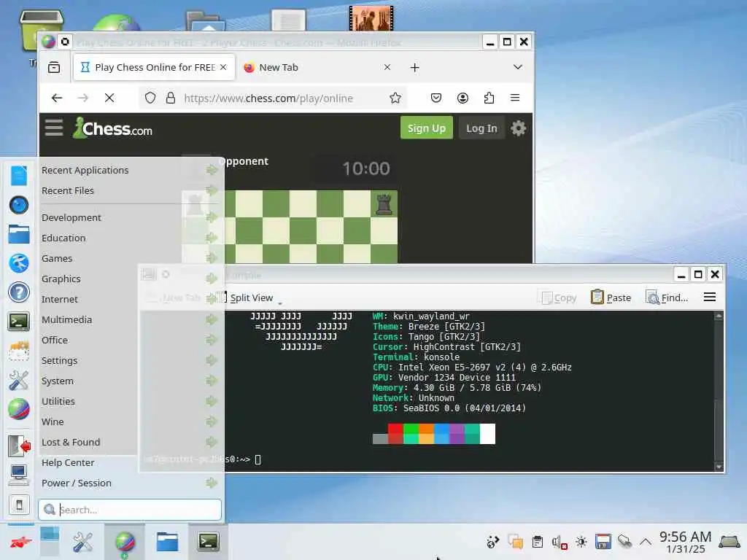Open Chess.com settings gear icon
747x560 pixels.
pyautogui.click(x=519, y=128)
